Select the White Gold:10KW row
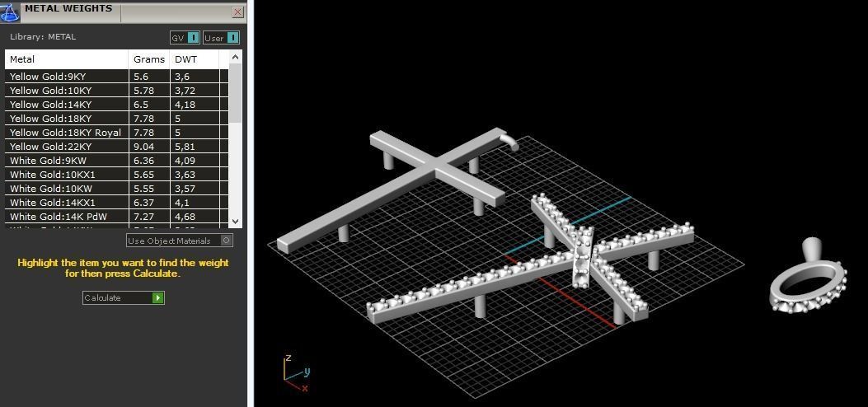Screen dimensions: 868x407 point(116,189)
